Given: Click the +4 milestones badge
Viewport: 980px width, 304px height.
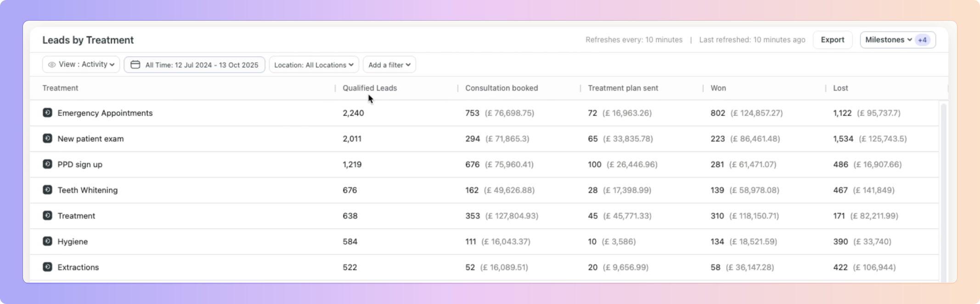Looking at the screenshot, I should tap(922, 40).
